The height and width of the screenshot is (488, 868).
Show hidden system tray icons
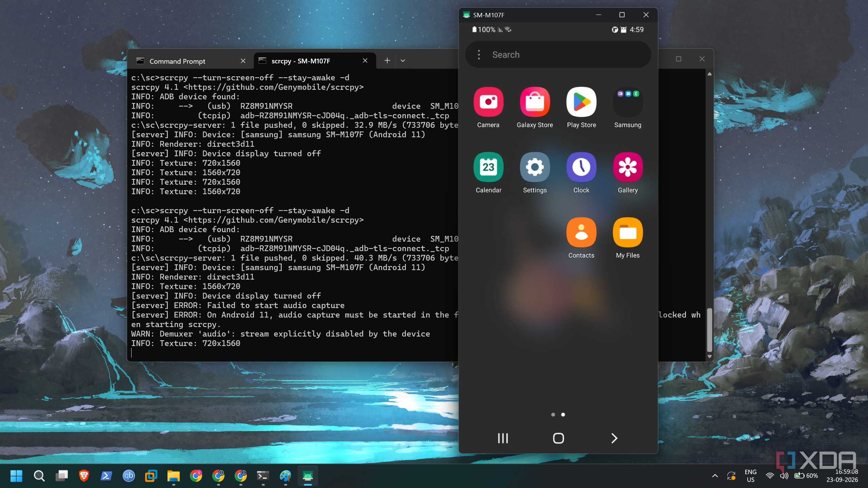click(x=715, y=476)
